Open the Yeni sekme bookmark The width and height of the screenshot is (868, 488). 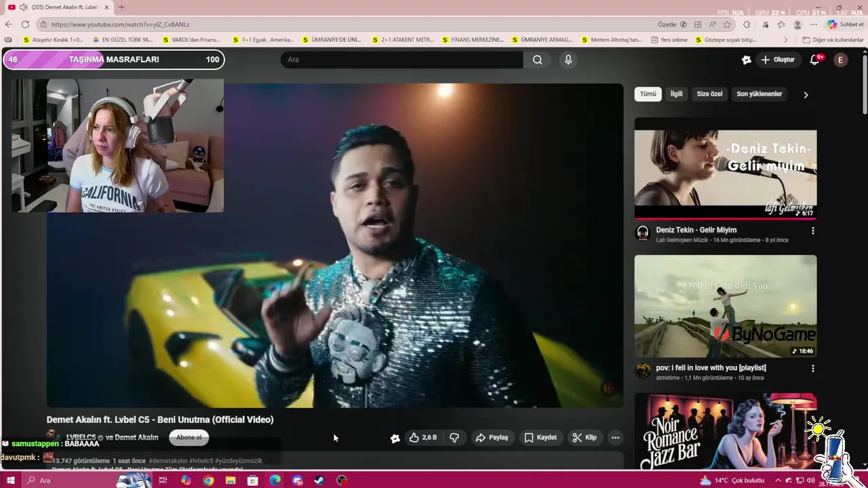pyautogui.click(x=669, y=40)
